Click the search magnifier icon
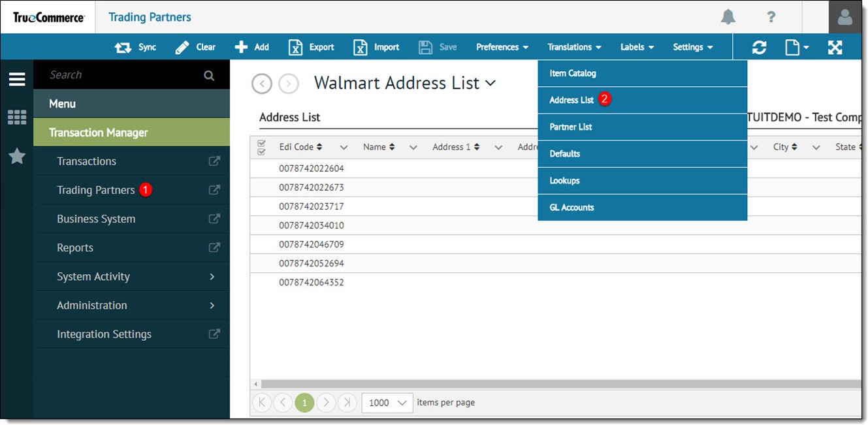The width and height of the screenshot is (868, 425). tap(209, 75)
